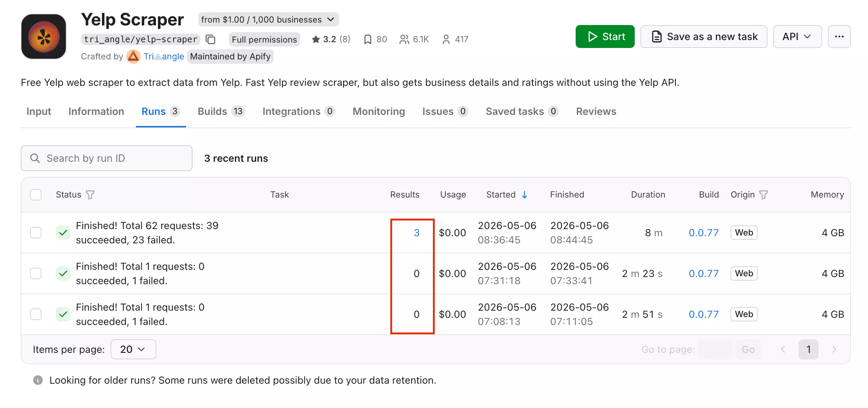Open the Runs tab
Screen dimensions: 868x408
[x=161, y=112]
